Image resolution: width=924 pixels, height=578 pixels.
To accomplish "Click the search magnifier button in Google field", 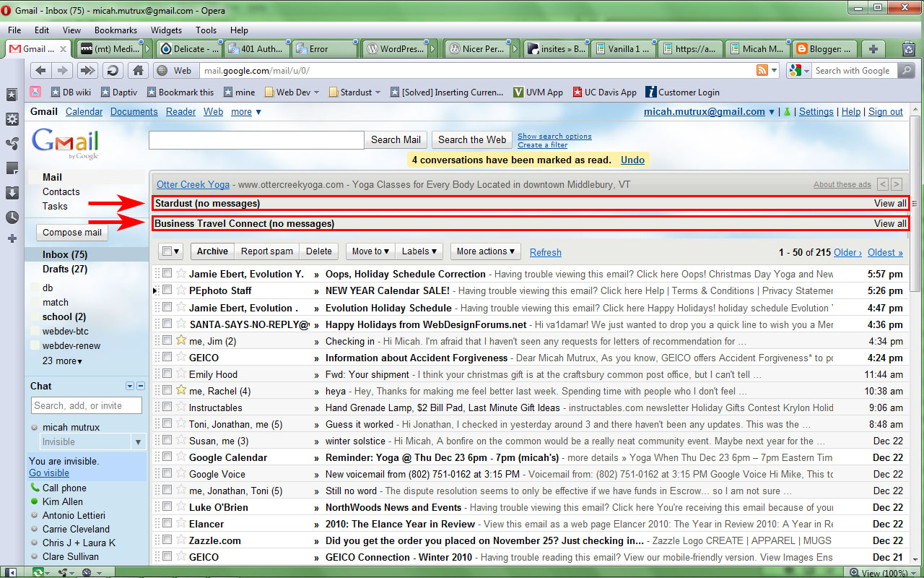I will [907, 70].
